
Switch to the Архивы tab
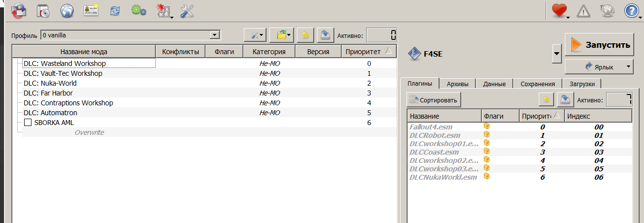(458, 84)
